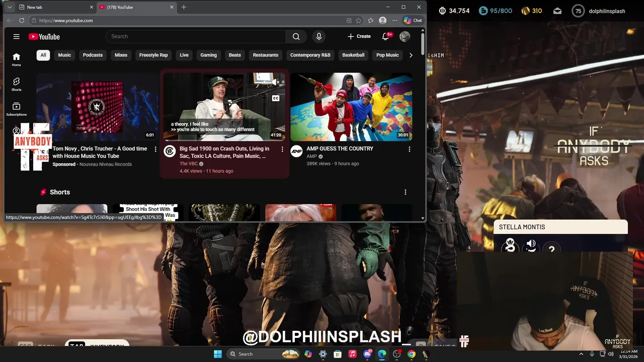Click the YouTube logo
644x362 pixels.
pyautogui.click(x=44, y=37)
